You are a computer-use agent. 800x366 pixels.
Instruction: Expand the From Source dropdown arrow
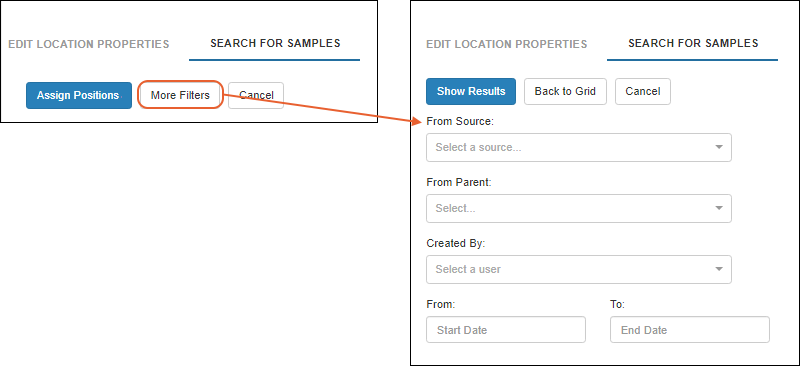pyautogui.click(x=719, y=148)
